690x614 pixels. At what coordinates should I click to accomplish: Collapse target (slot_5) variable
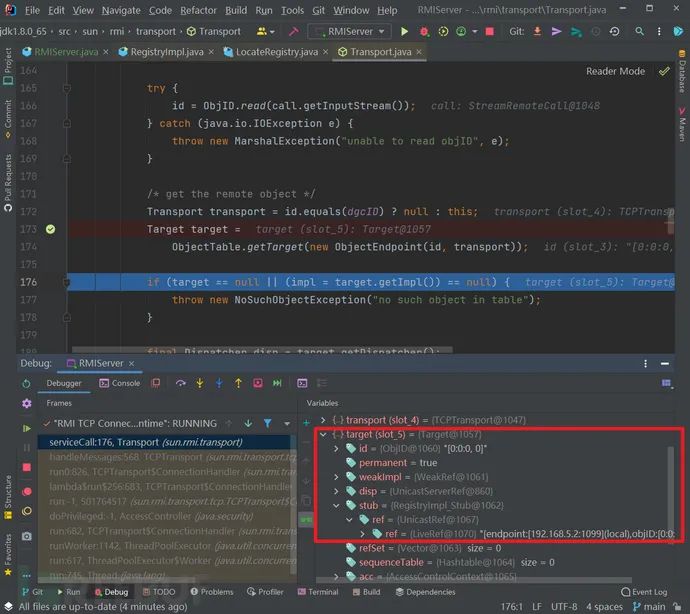[323, 434]
